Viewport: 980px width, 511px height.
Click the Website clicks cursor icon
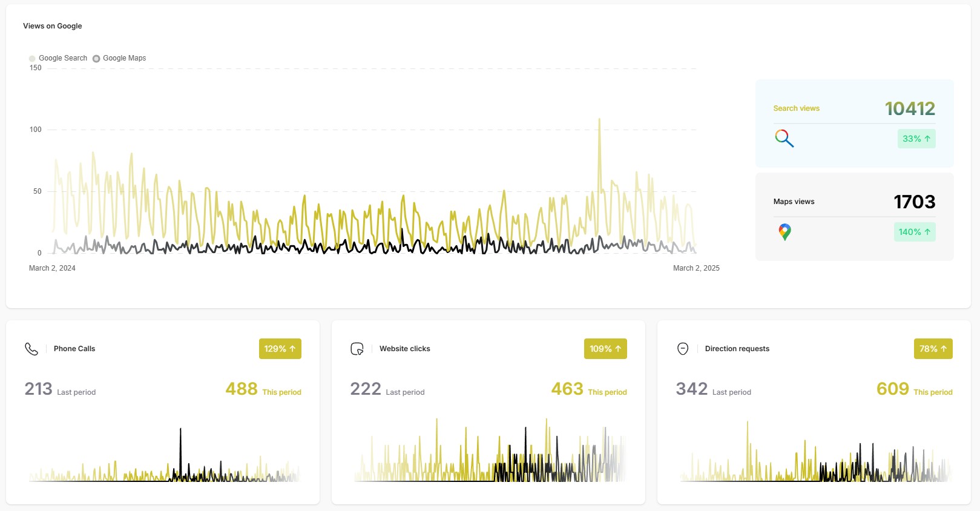[x=357, y=349]
